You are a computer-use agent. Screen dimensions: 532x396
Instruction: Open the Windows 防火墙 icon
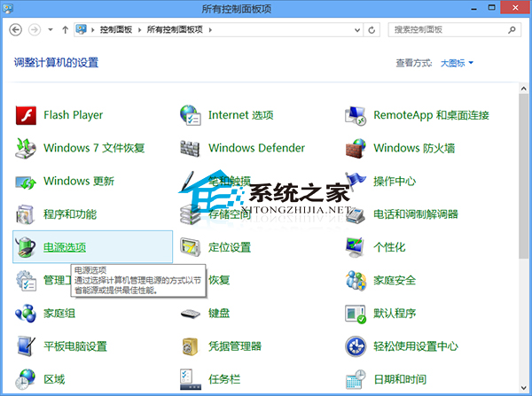(x=356, y=148)
